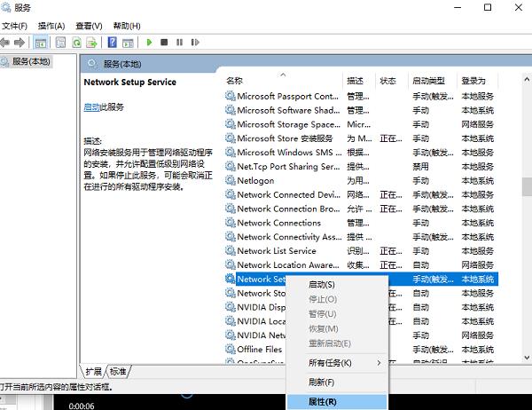The width and height of the screenshot is (532, 410).
Task: Click the scrollbar up arrow in services list
Action: pos(527,80)
